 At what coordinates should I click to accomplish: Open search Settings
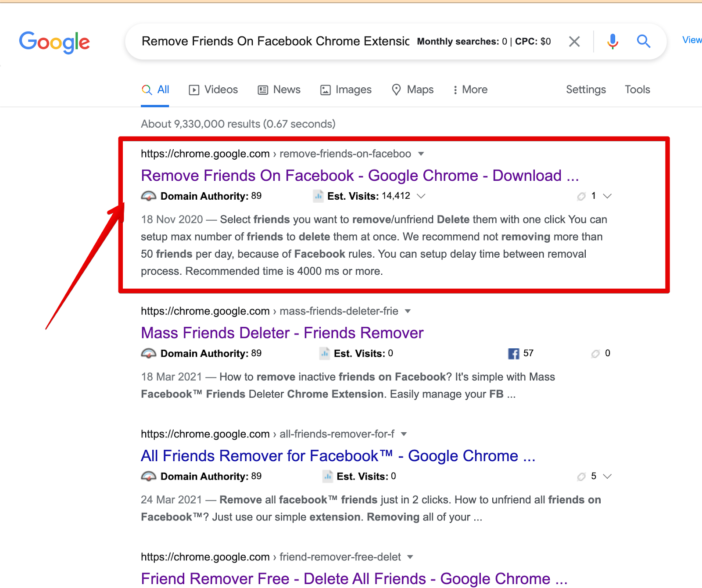[x=586, y=90]
